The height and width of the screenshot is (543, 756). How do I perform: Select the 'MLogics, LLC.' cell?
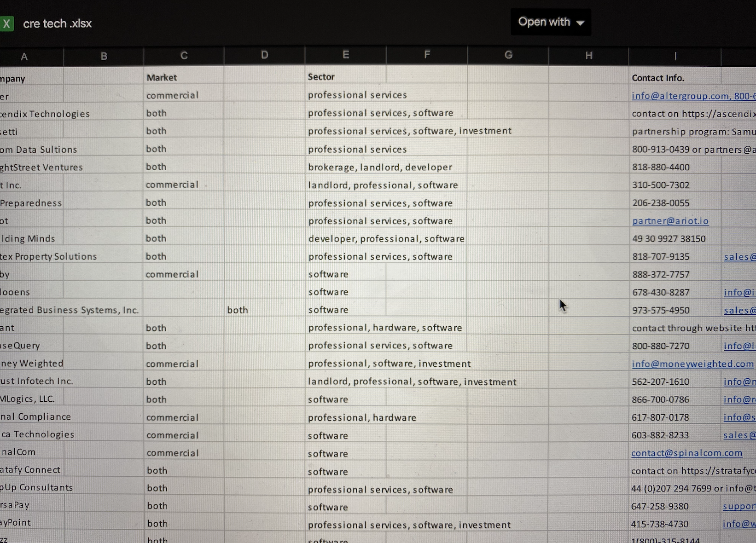[28, 399]
